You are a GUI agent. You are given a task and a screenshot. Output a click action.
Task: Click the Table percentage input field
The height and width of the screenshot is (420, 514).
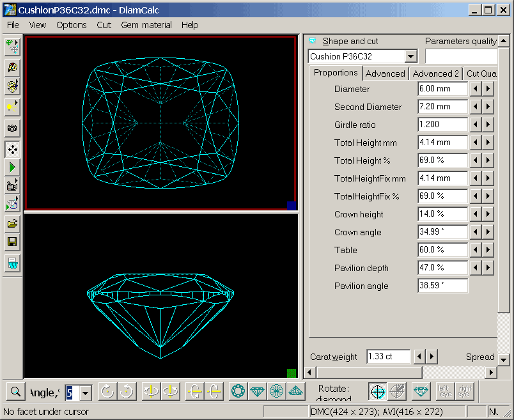(442, 250)
